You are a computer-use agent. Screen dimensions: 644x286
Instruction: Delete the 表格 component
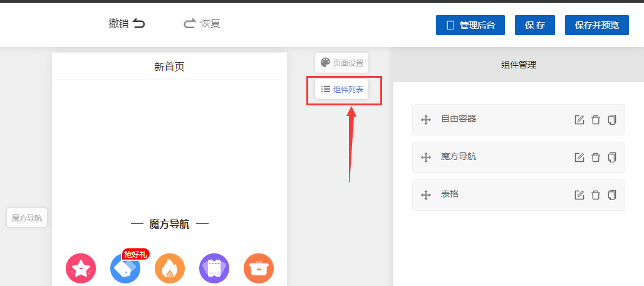point(596,195)
